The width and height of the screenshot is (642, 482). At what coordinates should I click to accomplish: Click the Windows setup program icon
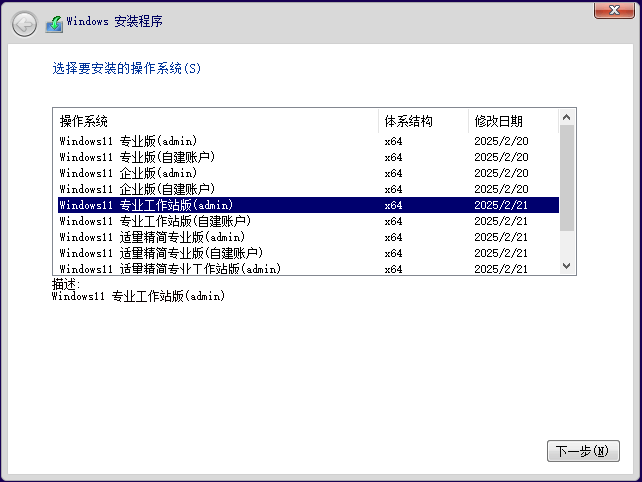point(54,24)
